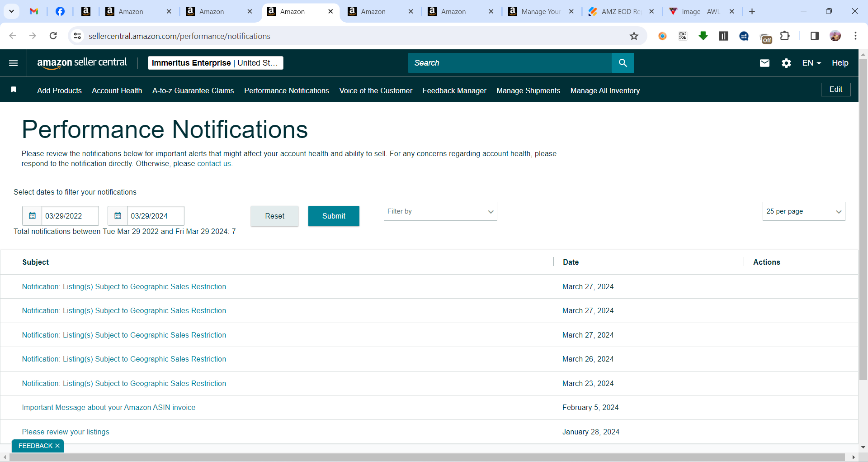Open the Seller Central hamburger menu
868x462 pixels.
(x=14, y=63)
